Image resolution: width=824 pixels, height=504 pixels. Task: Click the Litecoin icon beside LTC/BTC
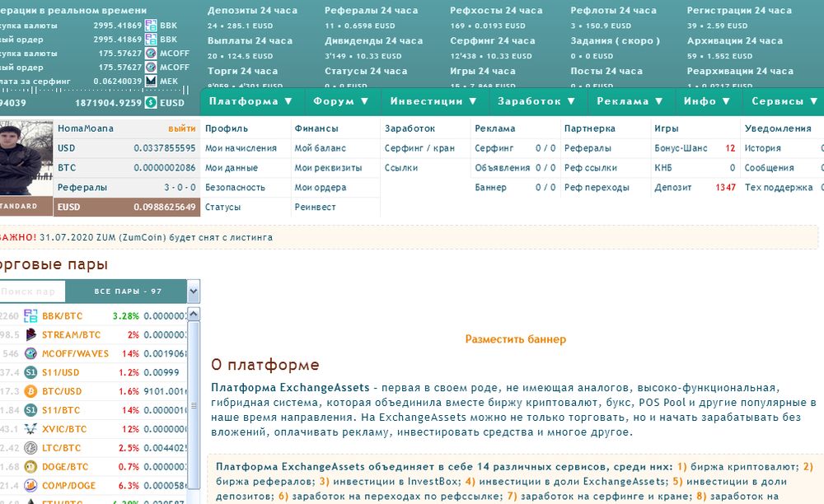(31, 448)
